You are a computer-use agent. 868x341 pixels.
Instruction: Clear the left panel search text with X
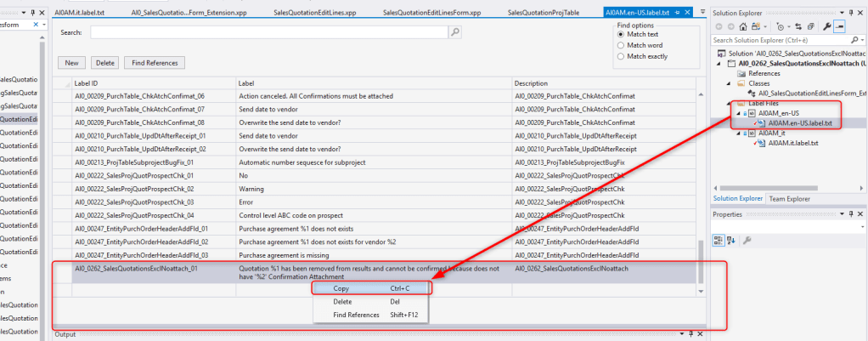(37, 26)
